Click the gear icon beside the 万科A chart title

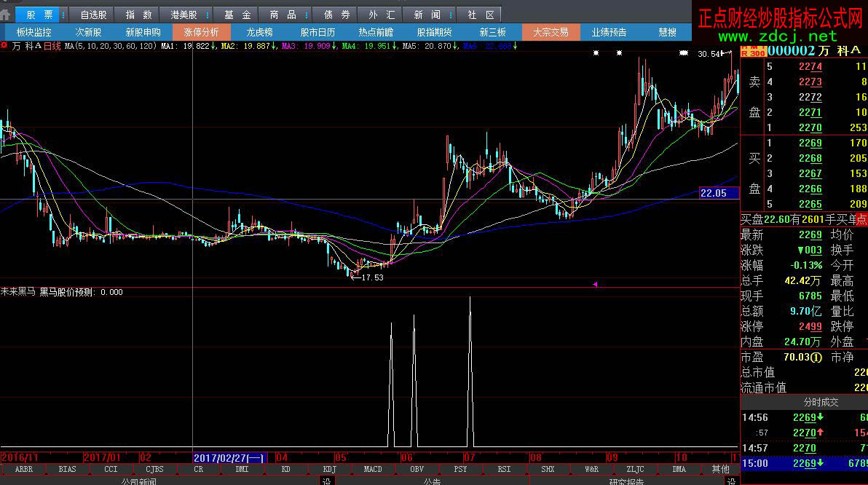click(x=5, y=46)
